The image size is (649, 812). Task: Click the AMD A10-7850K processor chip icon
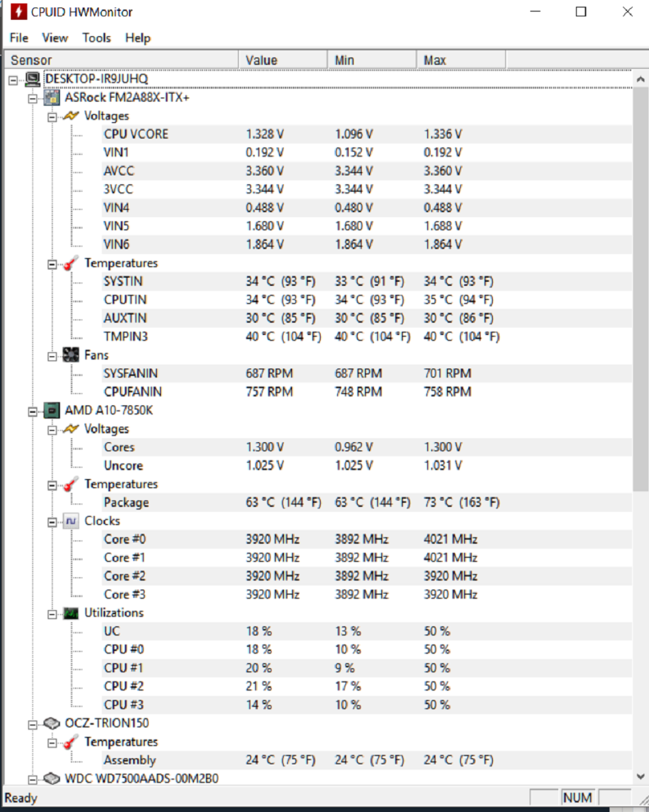pos(51,411)
